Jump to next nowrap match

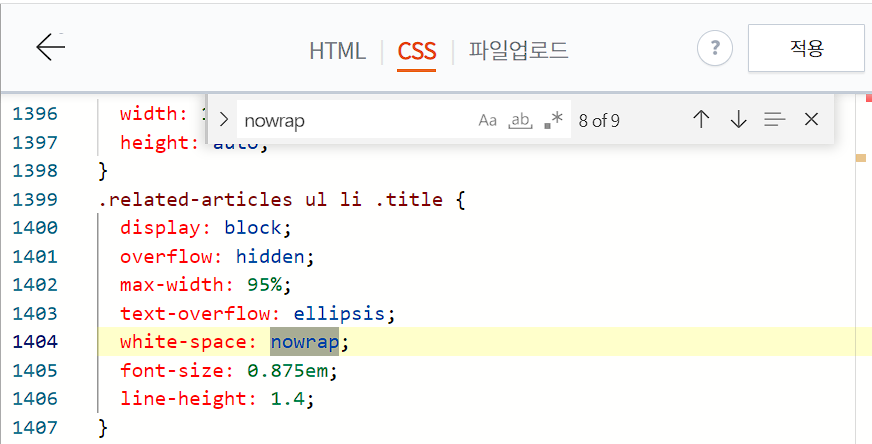click(738, 120)
